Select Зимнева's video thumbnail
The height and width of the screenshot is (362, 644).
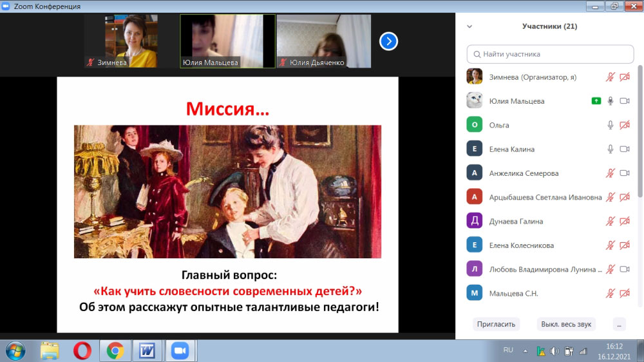tap(131, 41)
